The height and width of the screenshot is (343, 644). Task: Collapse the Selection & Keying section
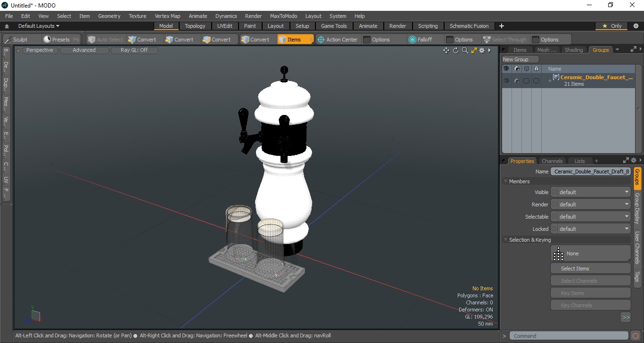pyautogui.click(x=506, y=240)
